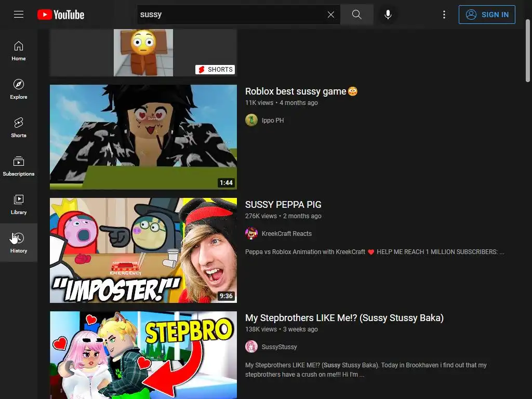The height and width of the screenshot is (399, 532).
Task: Click the SHORTS badge on thumbnail
Action: tap(215, 70)
